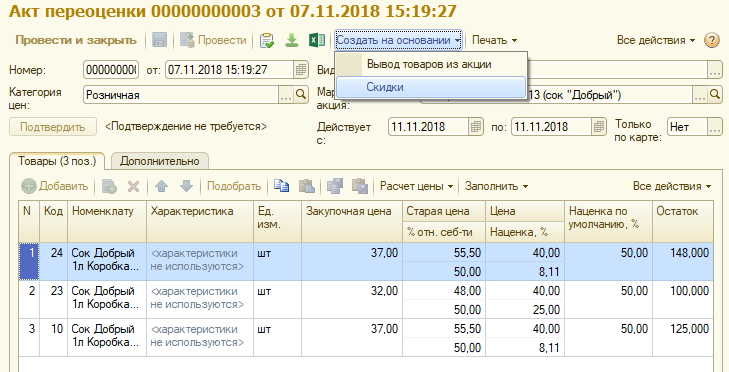The width and height of the screenshot is (729, 372).
Task: Expand the Заполнить dropdown
Action: 497,186
